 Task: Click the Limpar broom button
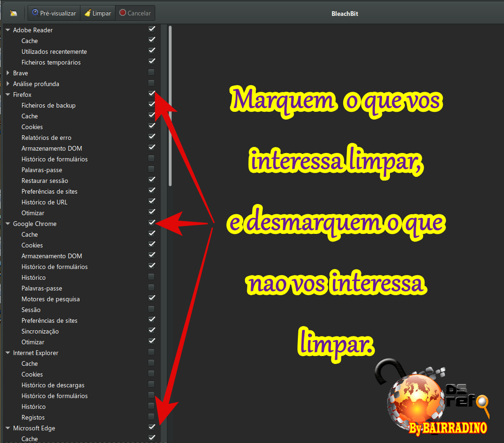coord(98,13)
